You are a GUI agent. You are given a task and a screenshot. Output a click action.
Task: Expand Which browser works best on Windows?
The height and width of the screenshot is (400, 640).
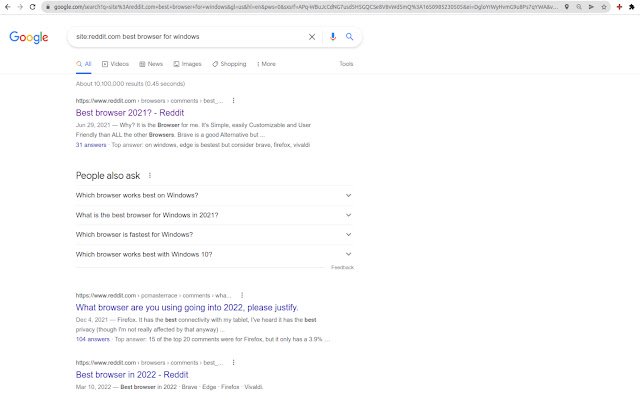click(214, 196)
